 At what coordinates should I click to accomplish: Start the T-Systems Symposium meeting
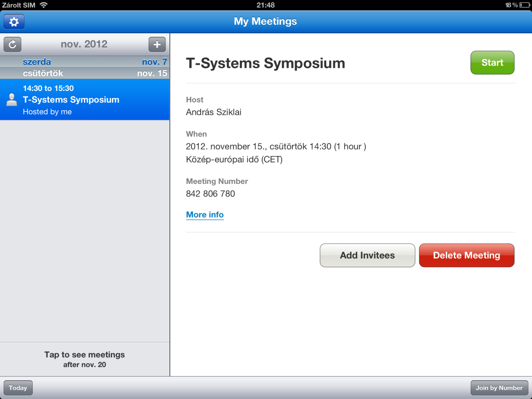click(492, 62)
